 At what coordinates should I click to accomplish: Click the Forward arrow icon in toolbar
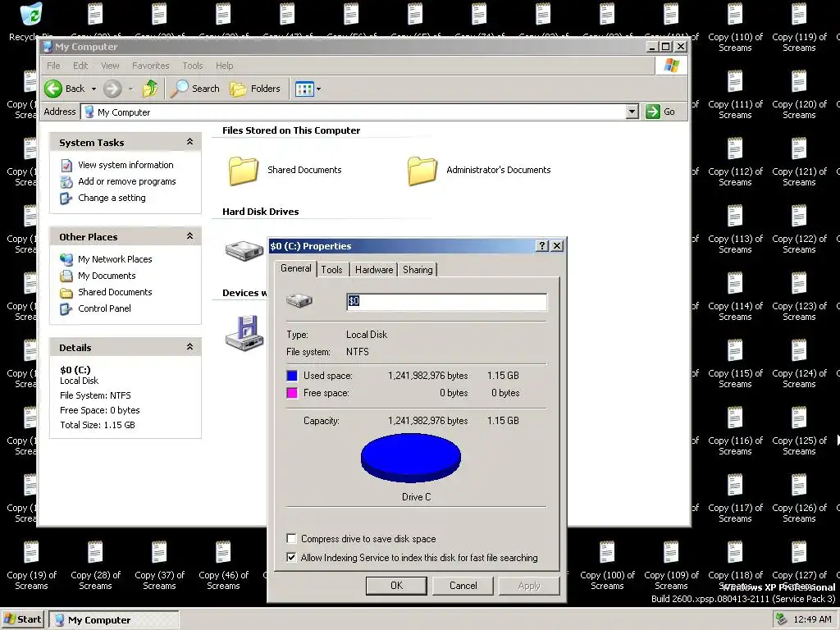(x=112, y=89)
